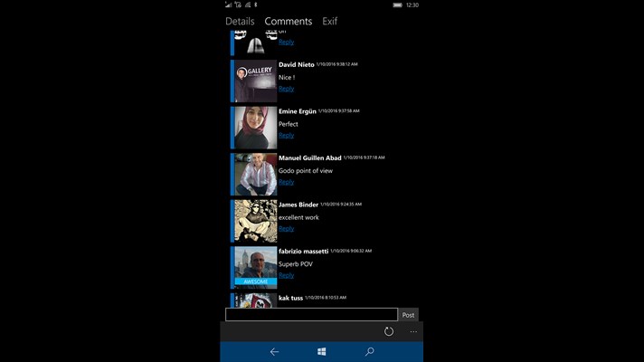Click the comment text input box
Screen dimensions: 644x362
tap(311, 315)
